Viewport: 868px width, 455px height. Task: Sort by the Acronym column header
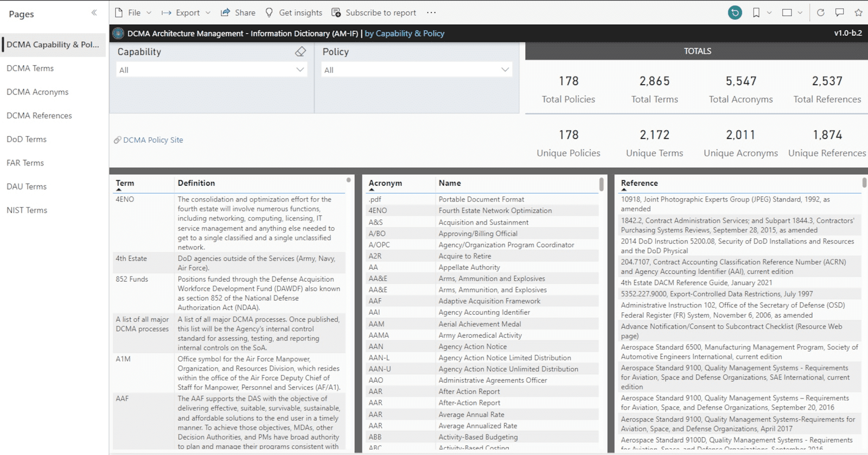(385, 183)
